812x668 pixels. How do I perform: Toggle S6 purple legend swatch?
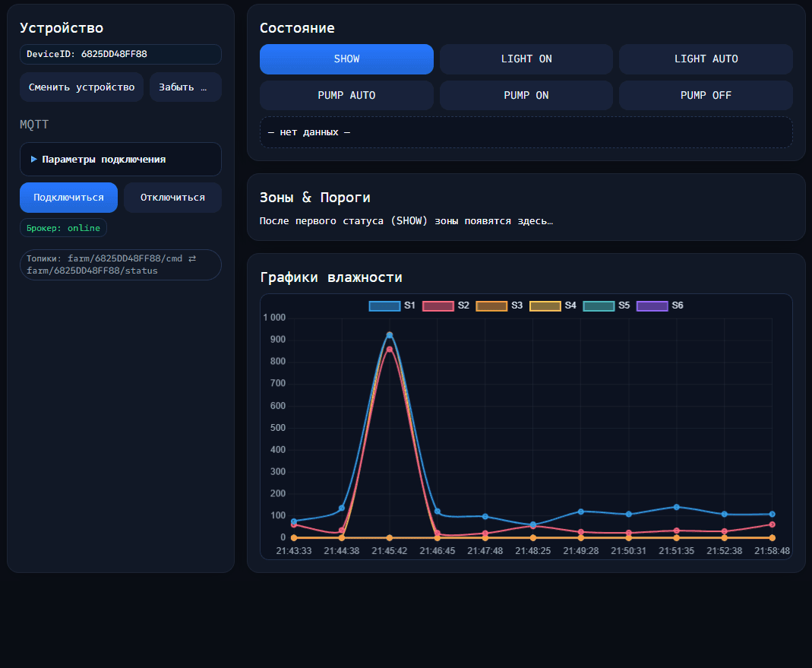click(x=652, y=306)
